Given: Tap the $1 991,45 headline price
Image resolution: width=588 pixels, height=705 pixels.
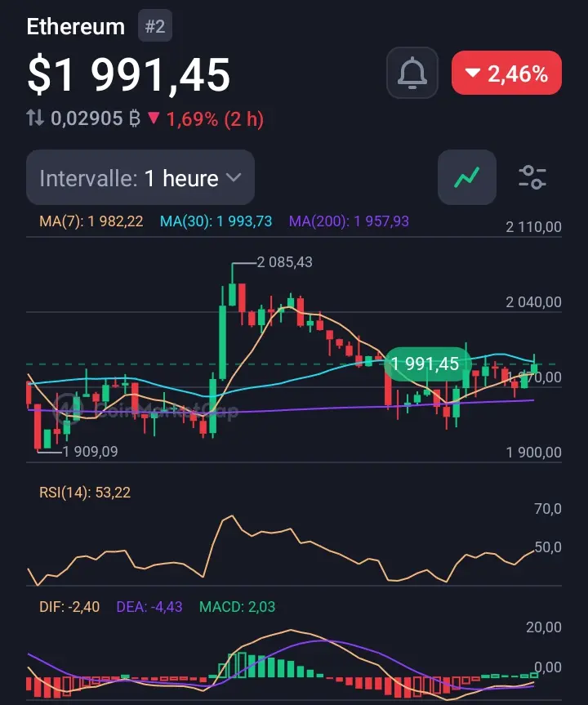Looking at the screenshot, I should tap(128, 74).
